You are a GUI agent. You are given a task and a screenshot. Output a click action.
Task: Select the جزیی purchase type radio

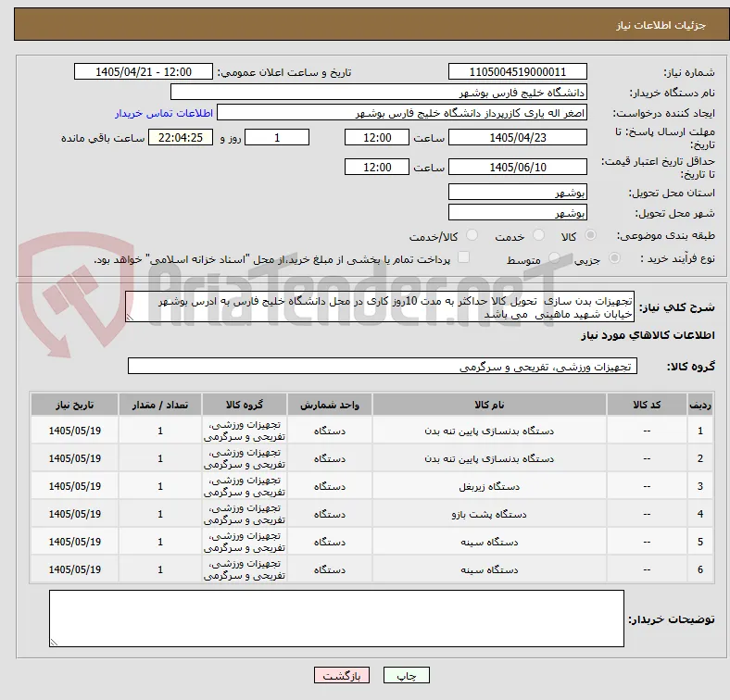tap(614, 257)
